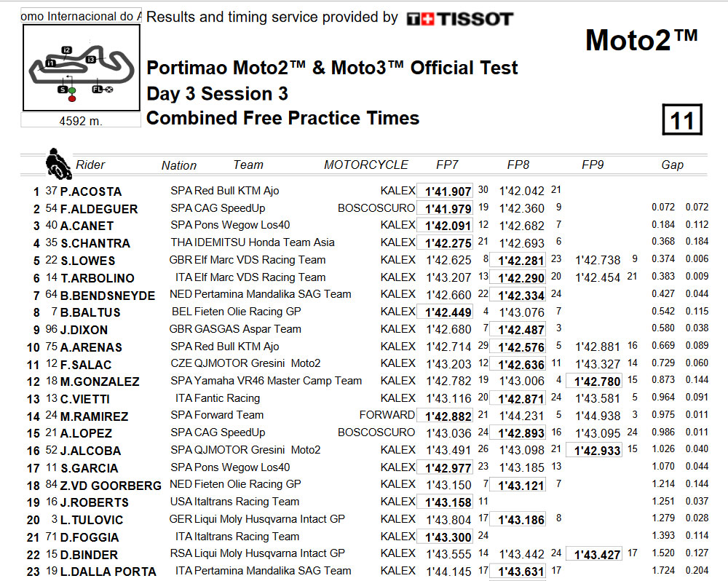Image resolution: width=728 pixels, height=581 pixels.
Task: Click the motorcycle rider icon
Action: [x=58, y=164]
